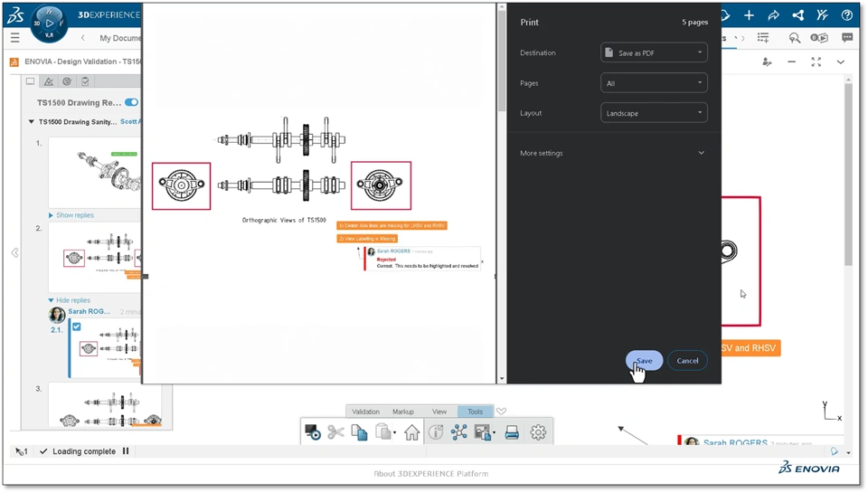Click the Save button in Print dialog
The image size is (868, 493).
click(x=645, y=361)
